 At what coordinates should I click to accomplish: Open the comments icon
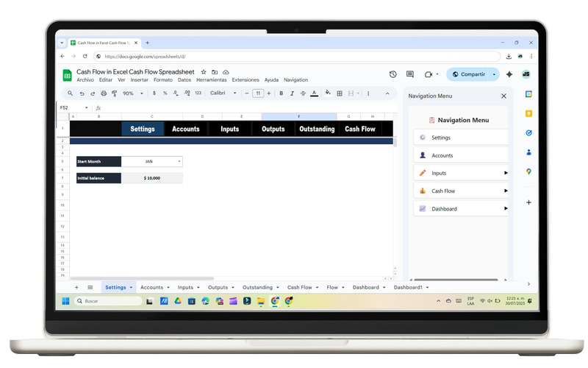click(x=410, y=74)
